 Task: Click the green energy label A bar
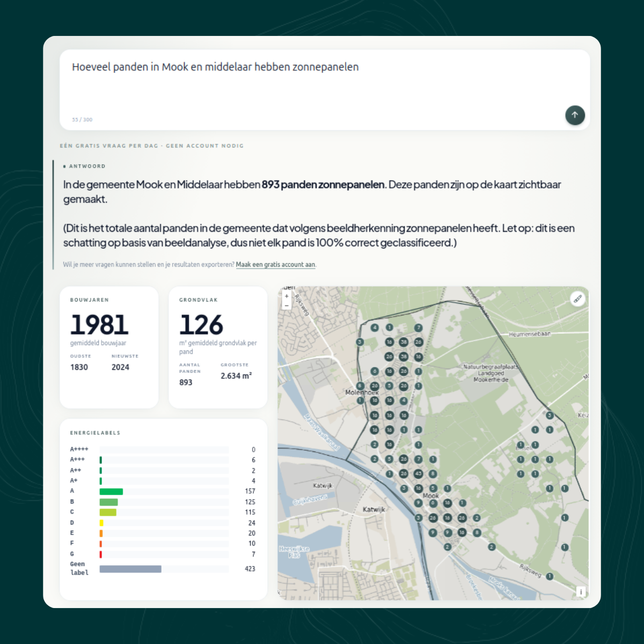111,492
